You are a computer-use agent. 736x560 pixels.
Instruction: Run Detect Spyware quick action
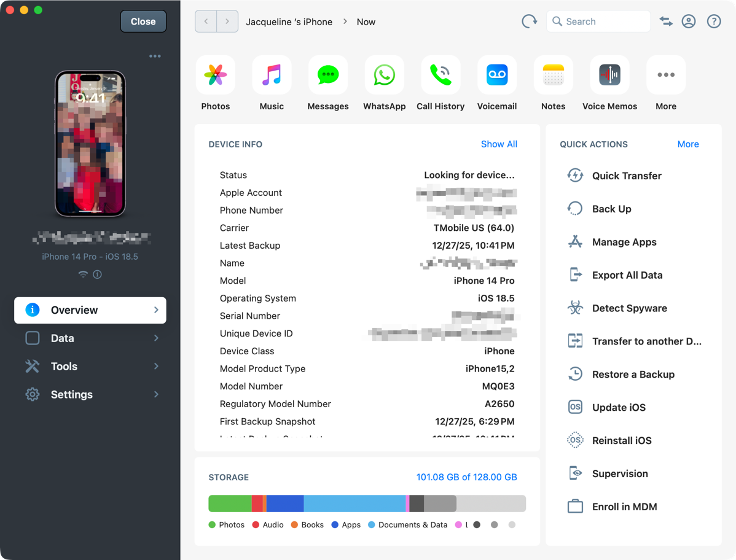[629, 308]
